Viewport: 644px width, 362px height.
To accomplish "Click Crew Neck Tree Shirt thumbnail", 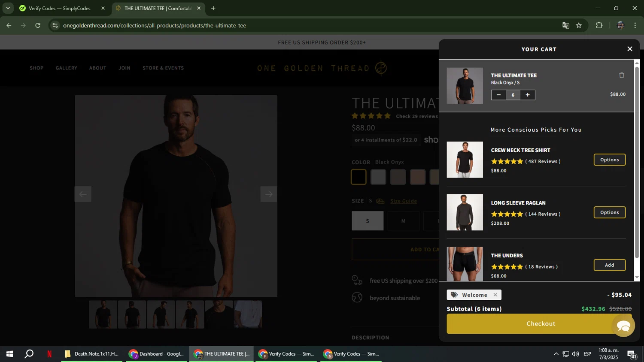I will coord(465,160).
